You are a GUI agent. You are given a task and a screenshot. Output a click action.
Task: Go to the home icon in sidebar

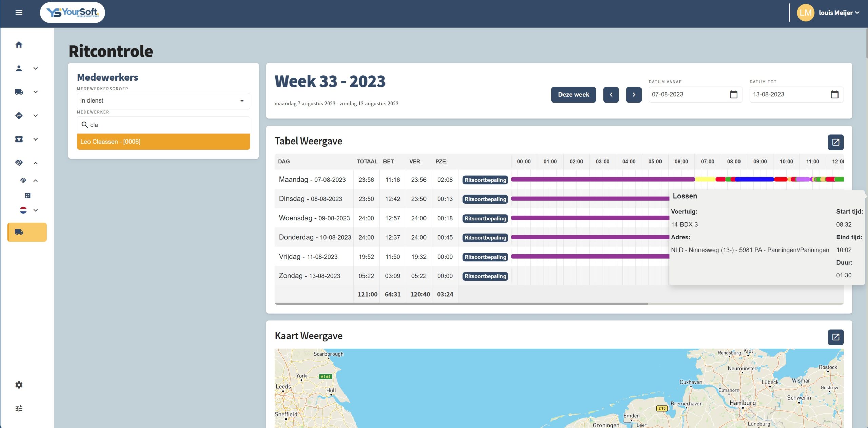(19, 44)
